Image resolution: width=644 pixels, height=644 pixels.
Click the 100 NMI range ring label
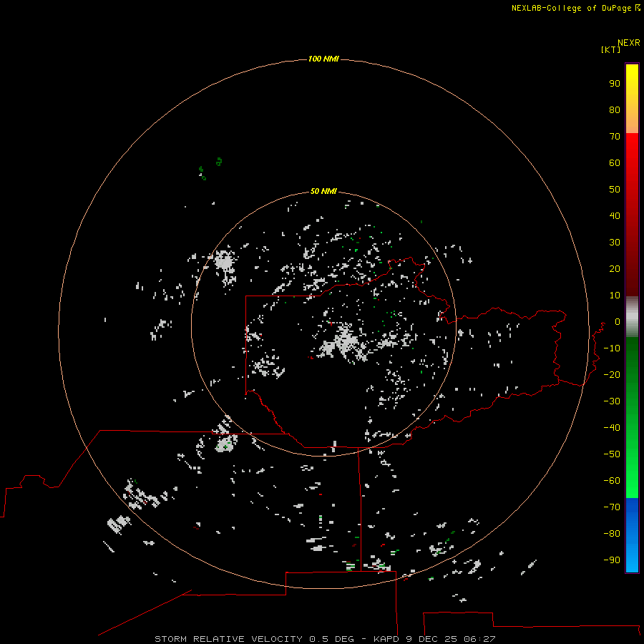(x=323, y=59)
